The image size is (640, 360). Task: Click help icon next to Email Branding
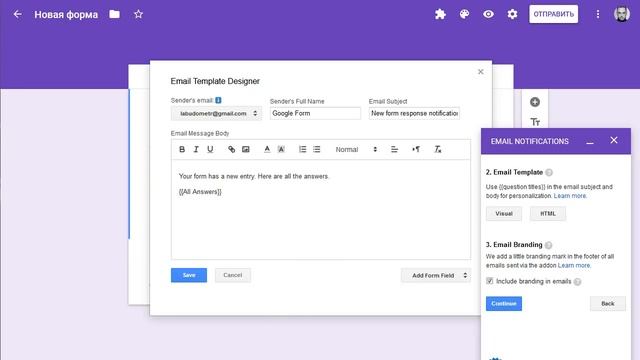tap(549, 245)
